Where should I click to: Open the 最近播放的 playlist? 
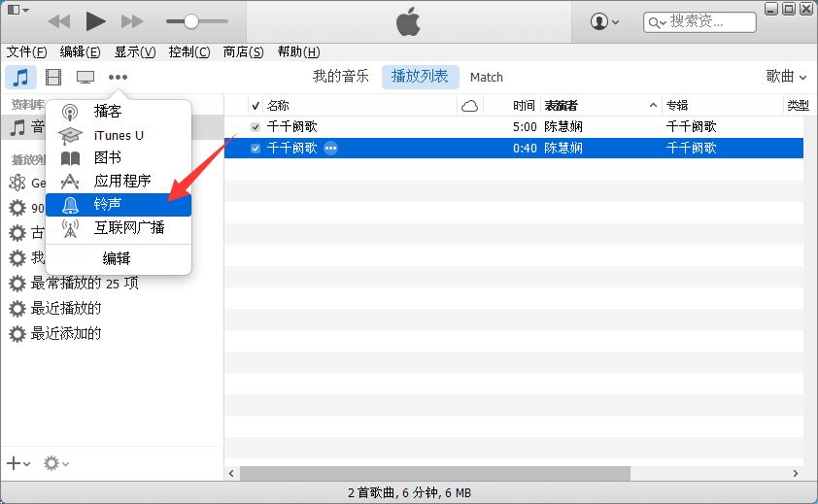pos(66,309)
